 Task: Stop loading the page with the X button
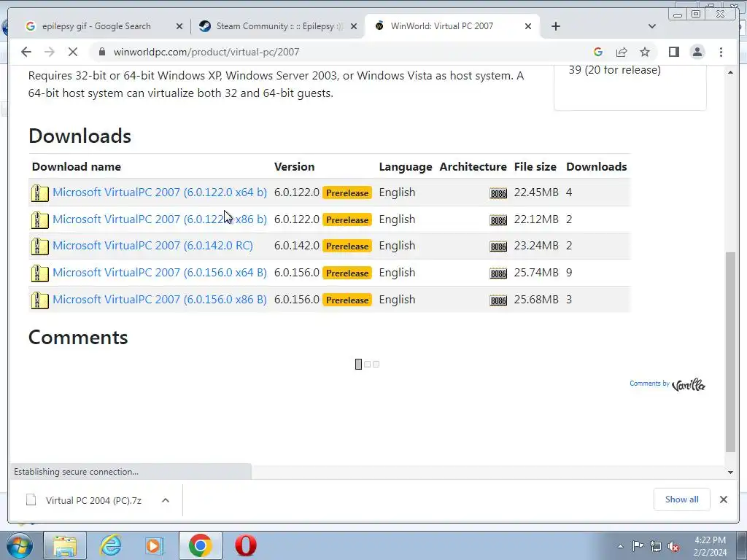tap(73, 52)
